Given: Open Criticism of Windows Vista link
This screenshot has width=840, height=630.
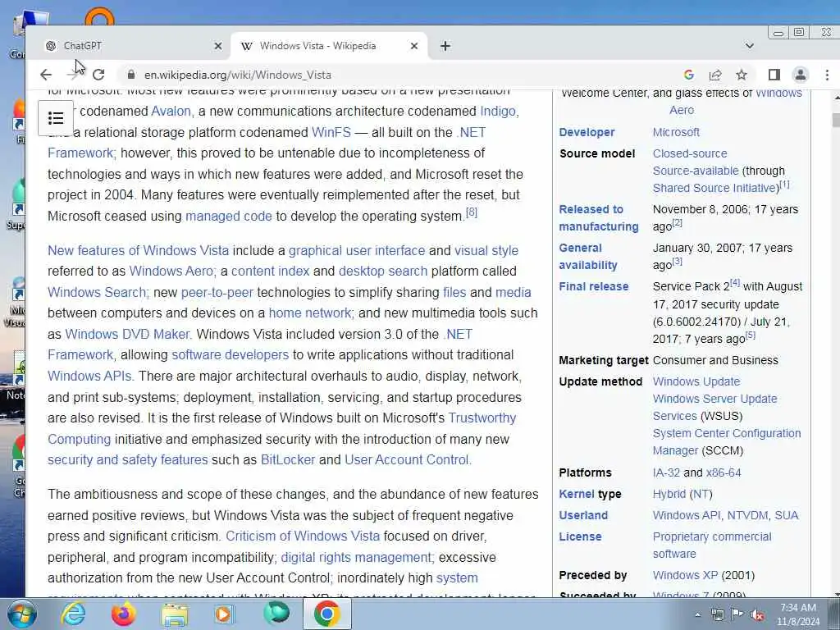Looking at the screenshot, I should coord(303,536).
